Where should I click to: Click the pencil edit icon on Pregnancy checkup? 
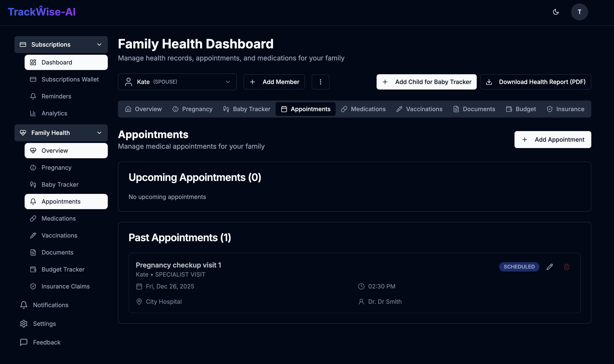[550, 267]
